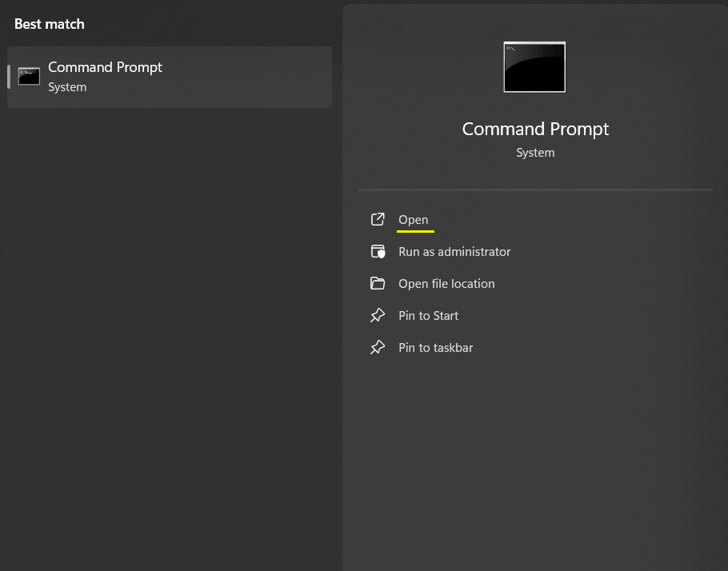Click the yellow underline beneath Open
728x571 pixels.
pyautogui.click(x=414, y=231)
